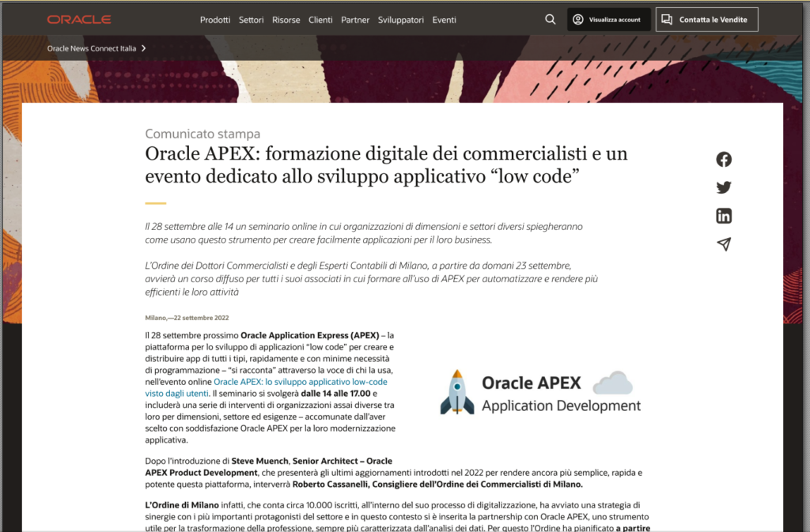Send article via email paper-plane icon
Image resolution: width=810 pixels, height=532 pixels.
click(x=724, y=244)
